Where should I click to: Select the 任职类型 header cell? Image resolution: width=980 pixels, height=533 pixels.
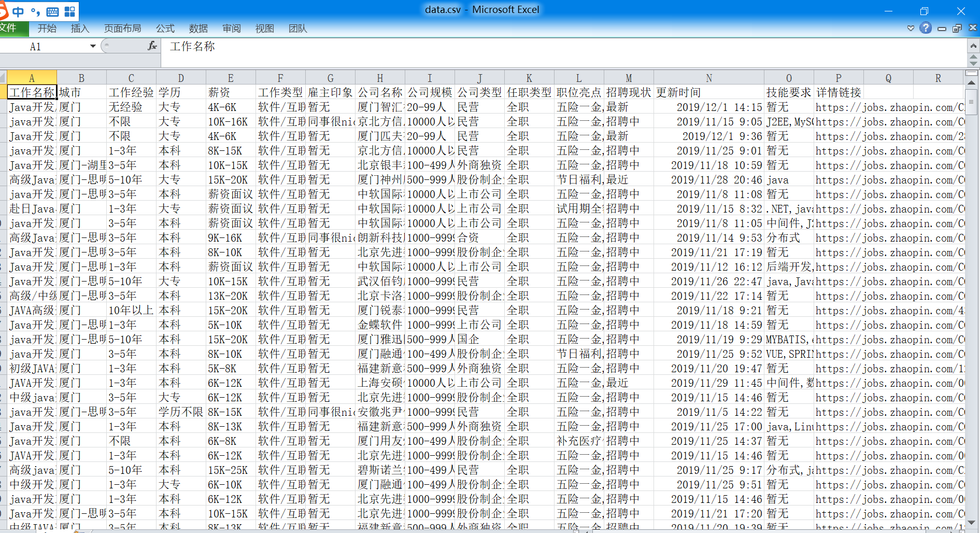(x=529, y=92)
